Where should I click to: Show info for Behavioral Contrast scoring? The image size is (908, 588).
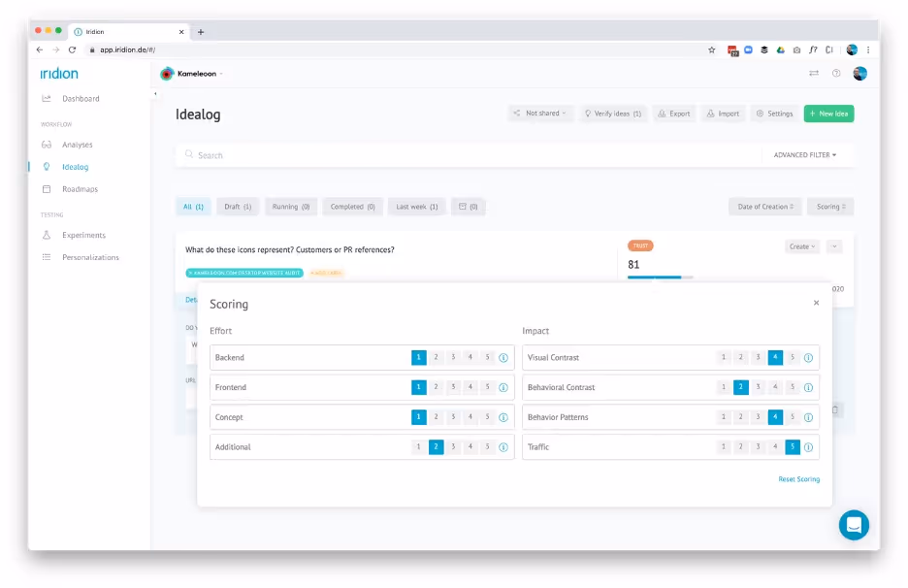point(808,387)
